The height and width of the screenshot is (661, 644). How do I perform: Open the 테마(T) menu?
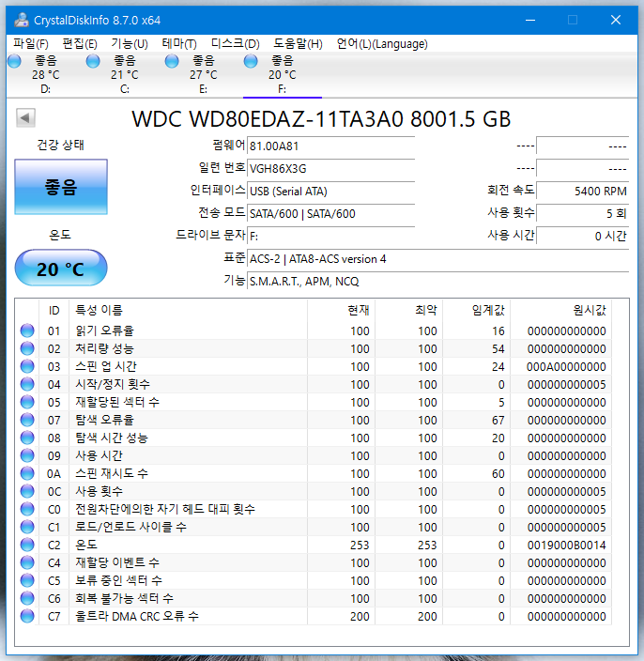click(179, 44)
